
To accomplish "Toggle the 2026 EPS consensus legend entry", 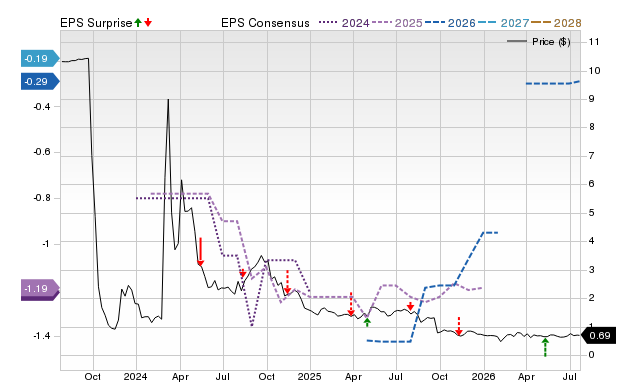I will 450,23.
